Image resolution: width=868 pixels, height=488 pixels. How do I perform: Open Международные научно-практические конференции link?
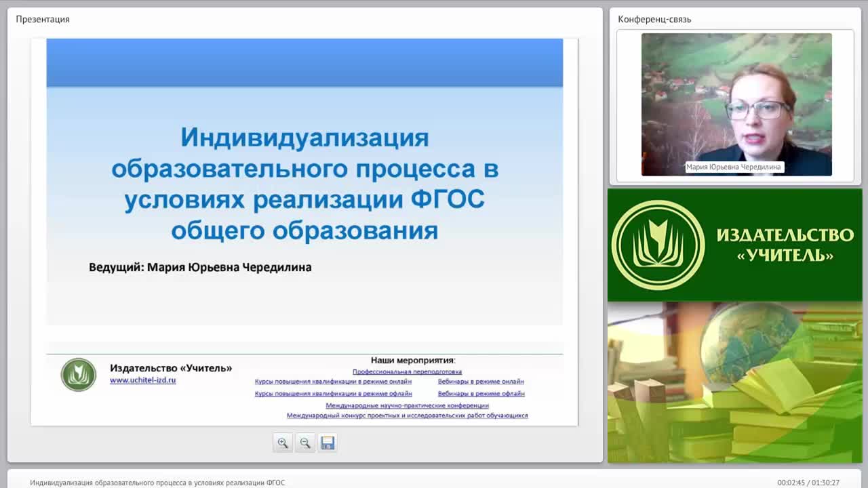click(407, 405)
